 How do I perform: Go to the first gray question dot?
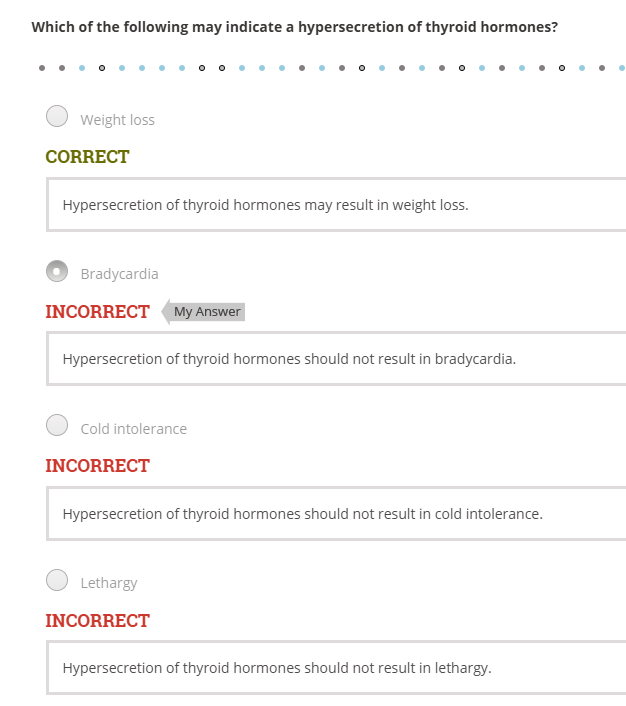42,68
